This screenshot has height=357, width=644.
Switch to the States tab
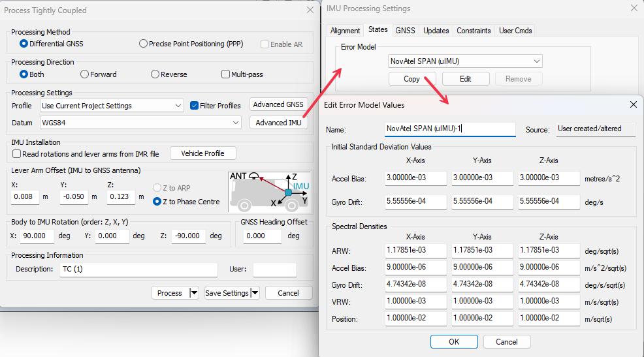pos(378,29)
